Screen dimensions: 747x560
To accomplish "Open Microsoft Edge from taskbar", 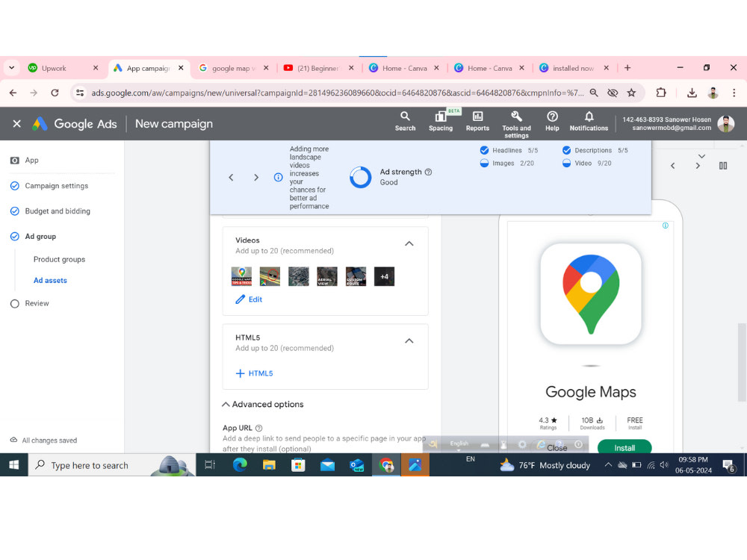I will coord(240,464).
